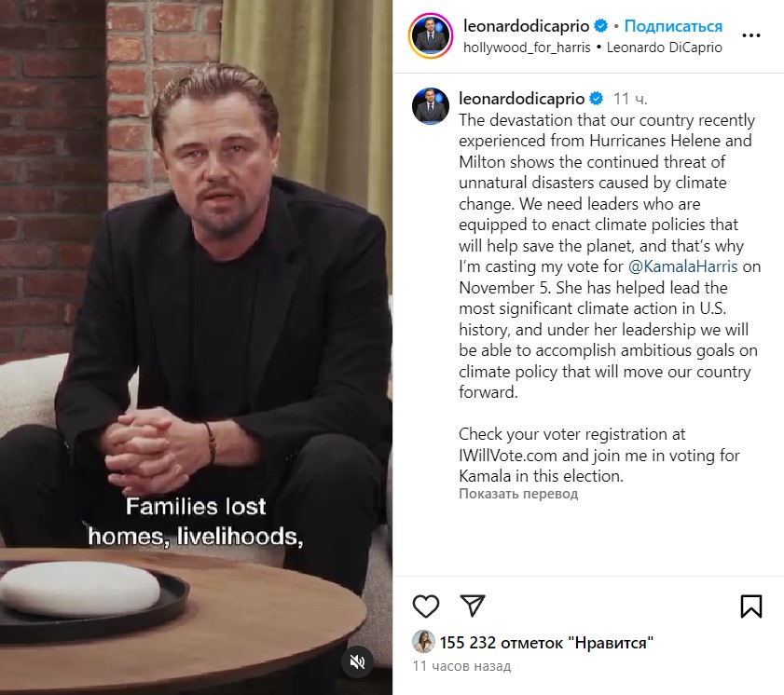784x695 pixels.
Task: Click the leonardodicaprio username in the caption
Action: coord(521,99)
